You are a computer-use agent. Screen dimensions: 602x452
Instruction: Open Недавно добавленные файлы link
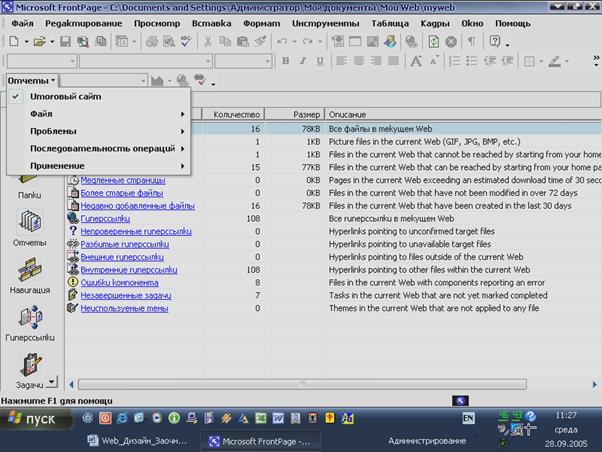click(137, 206)
